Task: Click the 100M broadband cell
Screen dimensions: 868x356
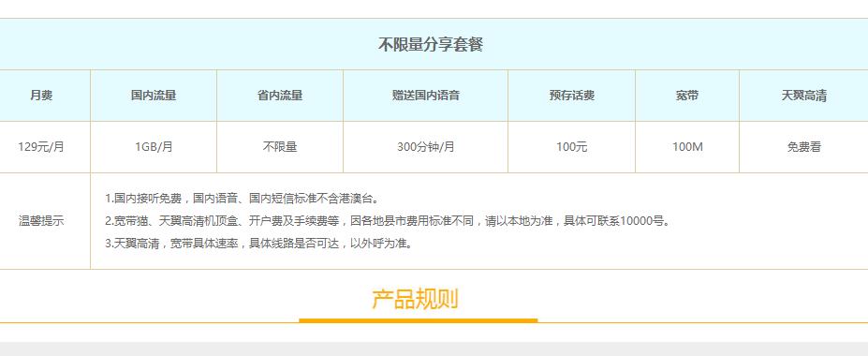Action: [687, 147]
